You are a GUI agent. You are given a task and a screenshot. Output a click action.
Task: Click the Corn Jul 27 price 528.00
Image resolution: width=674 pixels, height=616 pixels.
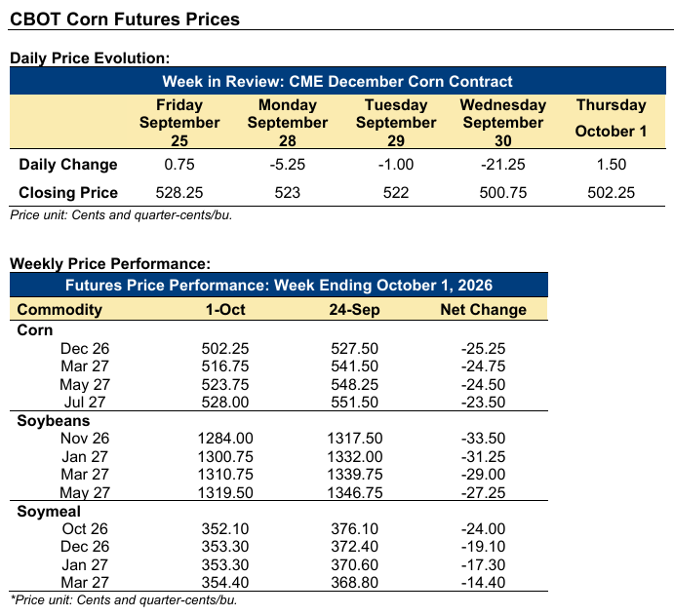(x=225, y=403)
